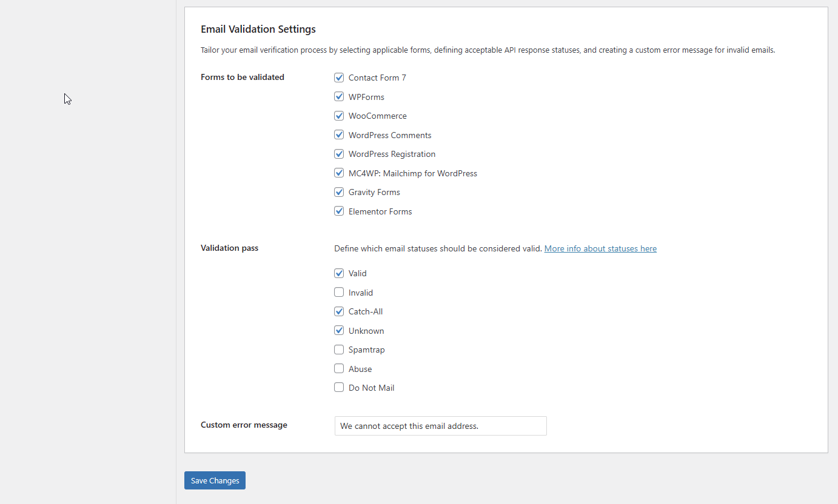Toggle the WPForms checkbox
838x504 pixels.
pyautogui.click(x=339, y=96)
